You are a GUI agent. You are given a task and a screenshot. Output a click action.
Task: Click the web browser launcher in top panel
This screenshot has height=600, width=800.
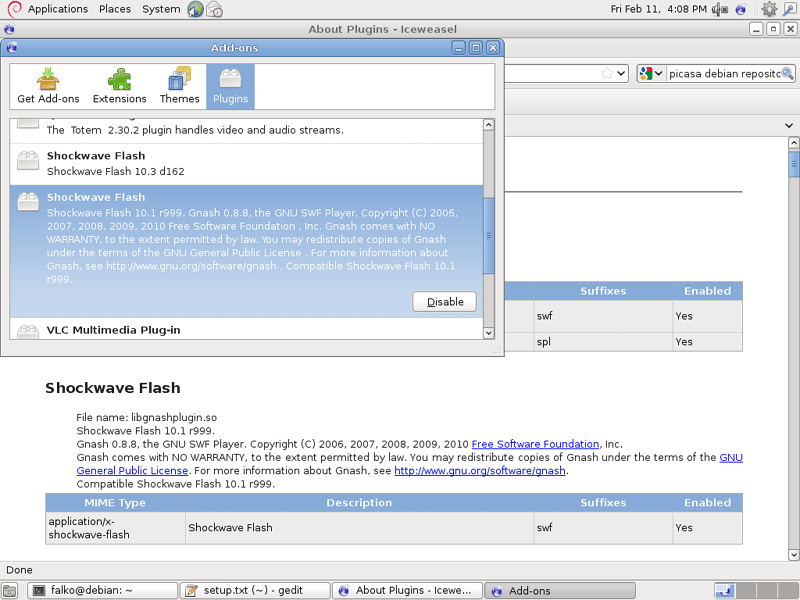click(195, 9)
